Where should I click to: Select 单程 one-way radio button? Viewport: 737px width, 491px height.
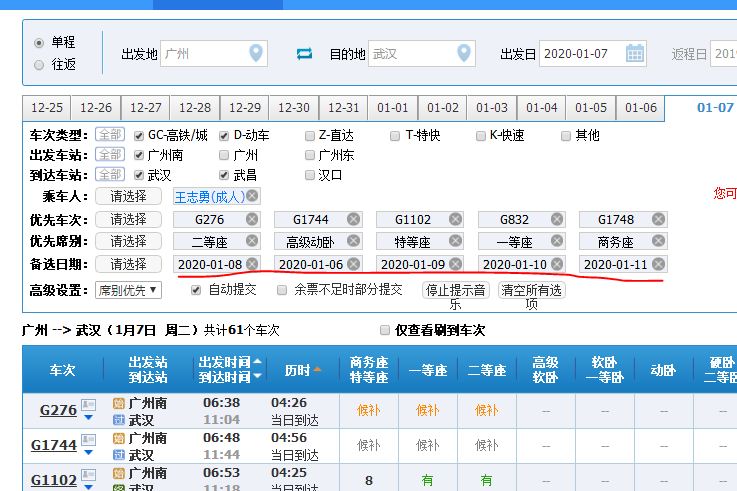(x=39, y=43)
